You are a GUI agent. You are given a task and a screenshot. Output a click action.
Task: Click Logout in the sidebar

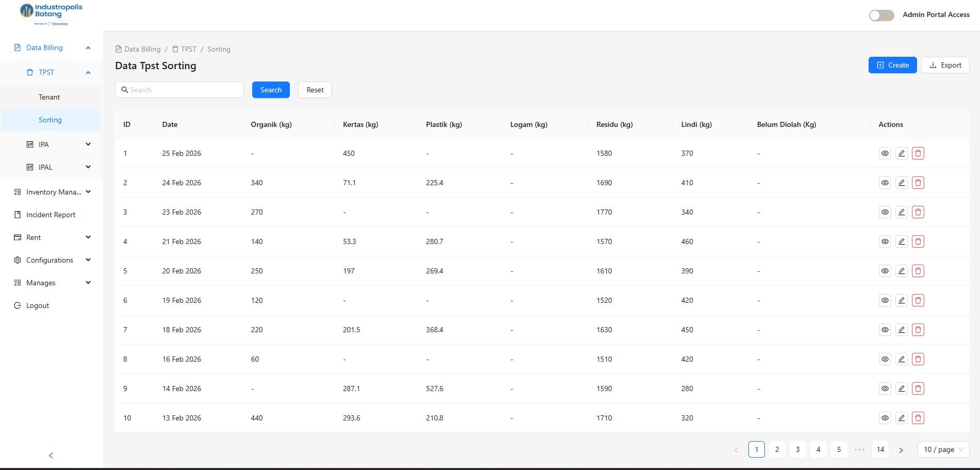coord(51,305)
